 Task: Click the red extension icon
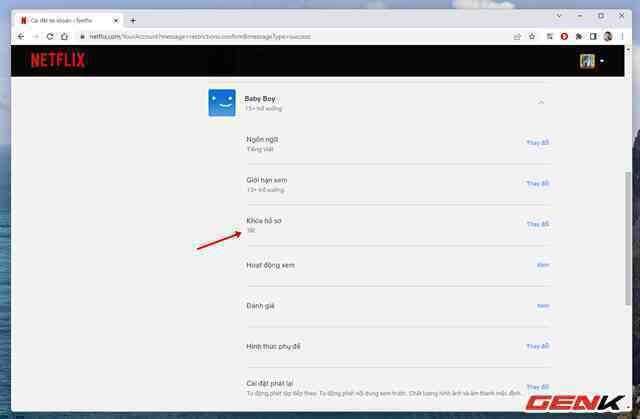click(x=564, y=36)
